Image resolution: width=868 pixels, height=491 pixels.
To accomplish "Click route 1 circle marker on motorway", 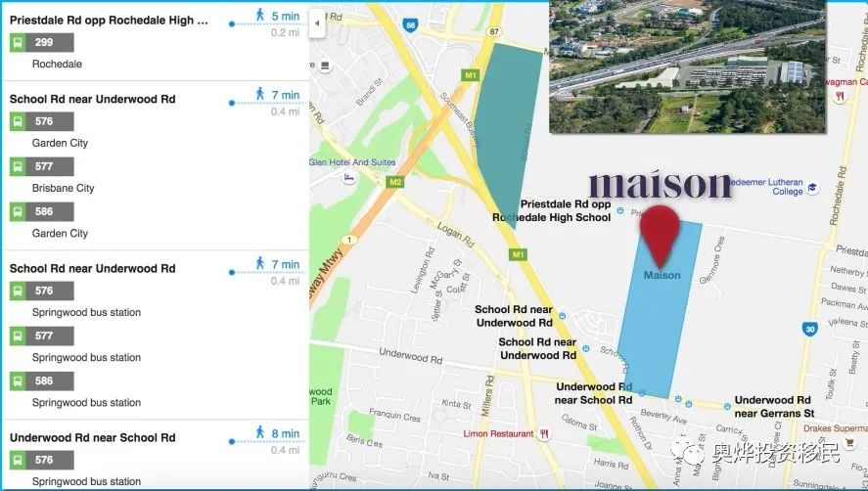I will [348, 240].
